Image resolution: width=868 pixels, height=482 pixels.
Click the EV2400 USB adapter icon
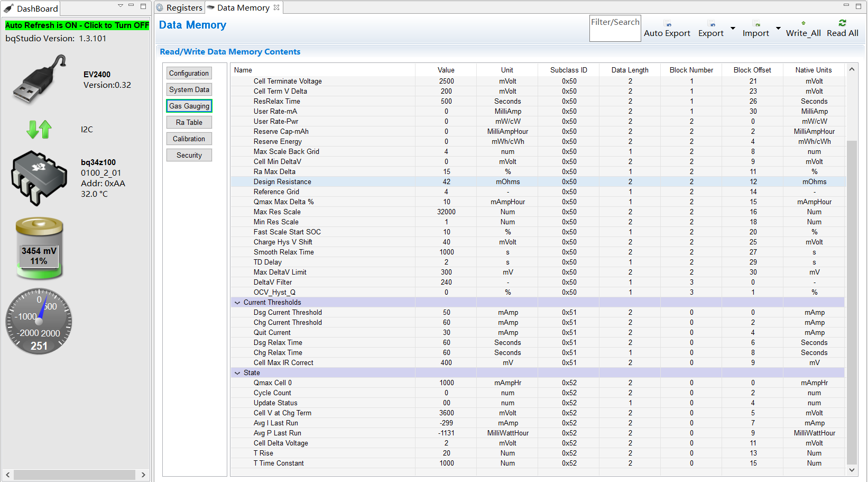pyautogui.click(x=39, y=79)
